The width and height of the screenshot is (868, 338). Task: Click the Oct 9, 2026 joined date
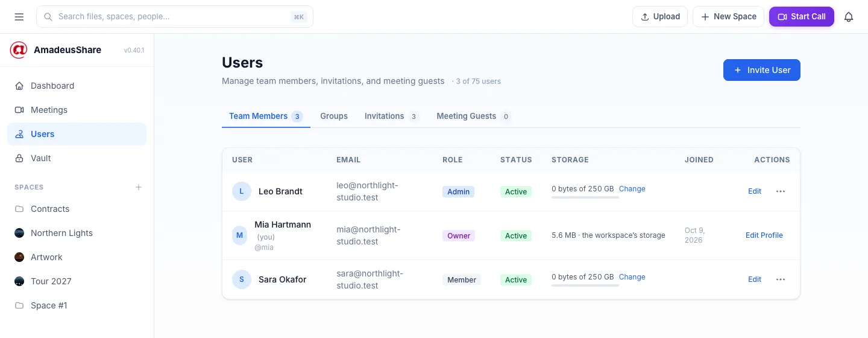pos(695,235)
